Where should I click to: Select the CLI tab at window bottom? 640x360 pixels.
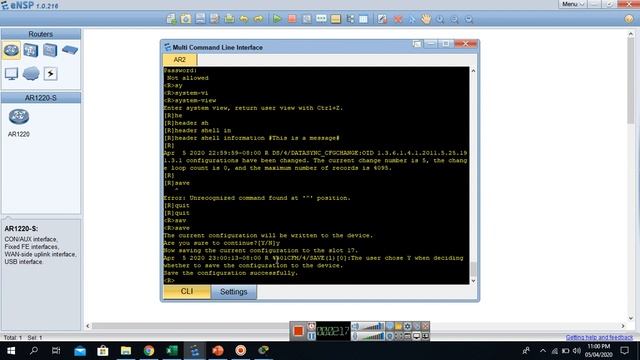187,291
